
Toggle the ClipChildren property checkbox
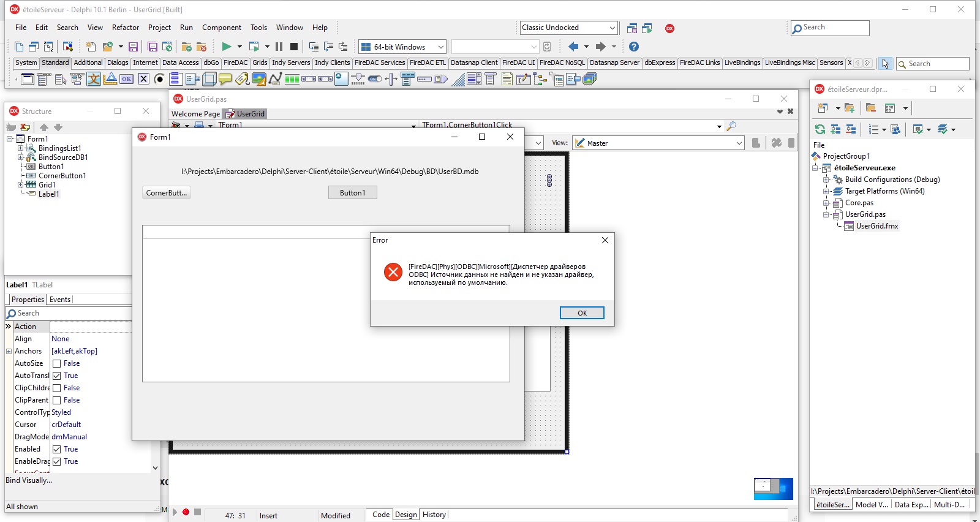coord(56,388)
